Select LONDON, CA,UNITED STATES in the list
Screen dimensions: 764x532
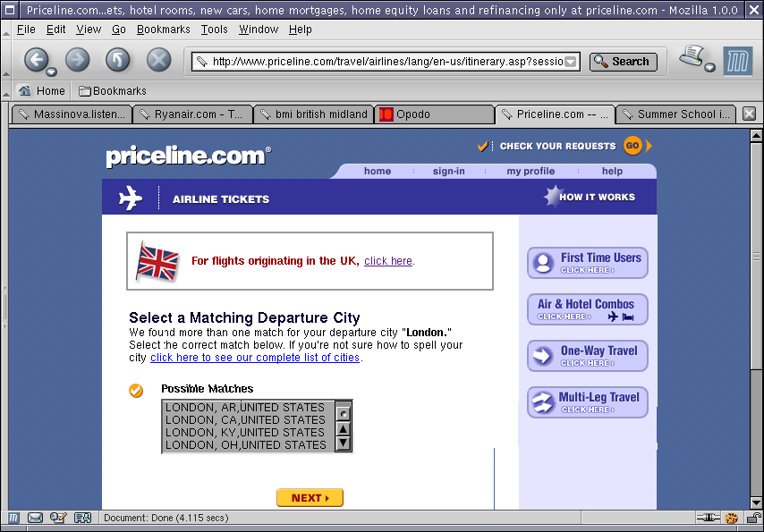(x=245, y=420)
